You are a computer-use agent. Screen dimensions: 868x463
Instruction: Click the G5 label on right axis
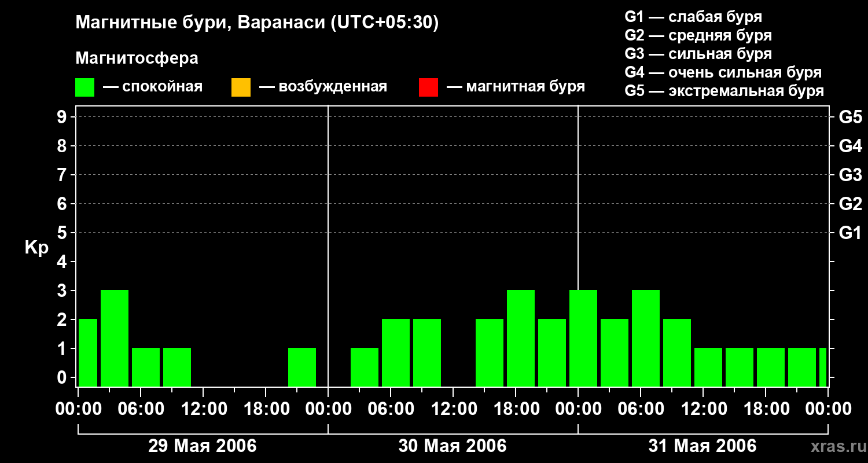851,117
